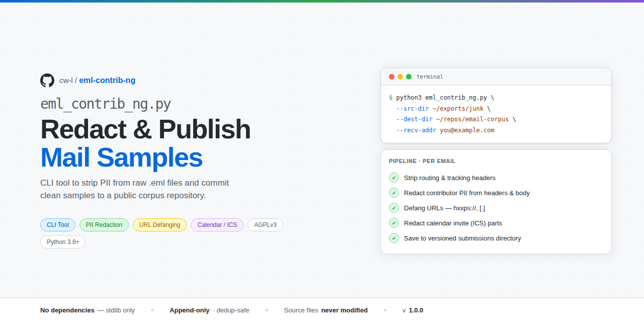Click the blue Mail Samples headline
The width and height of the screenshot is (644, 322).
point(121,157)
